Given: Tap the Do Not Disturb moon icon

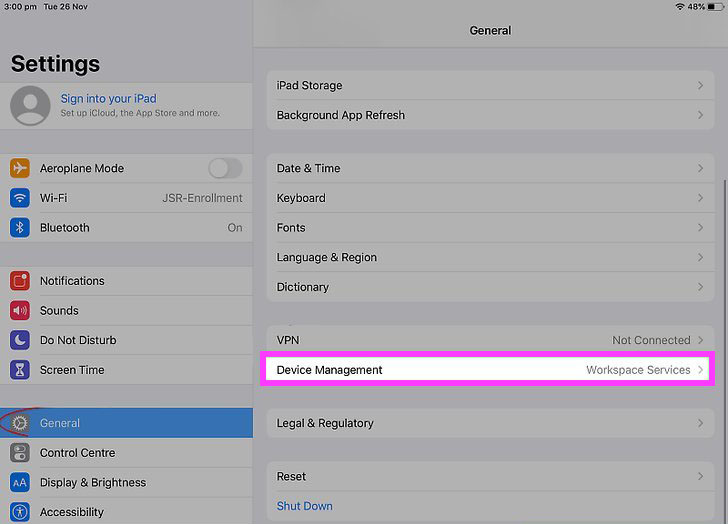Looking at the screenshot, I should coord(20,340).
